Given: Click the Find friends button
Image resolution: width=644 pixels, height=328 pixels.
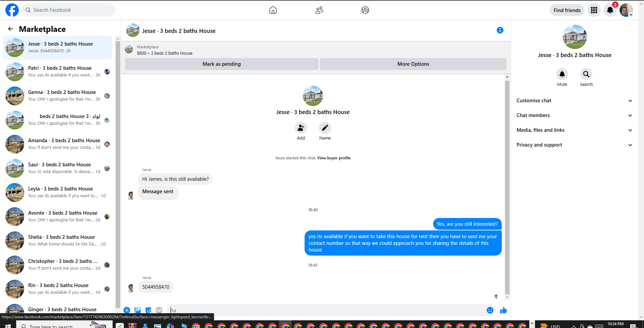Looking at the screenshot, I should (x=567, y=10).
